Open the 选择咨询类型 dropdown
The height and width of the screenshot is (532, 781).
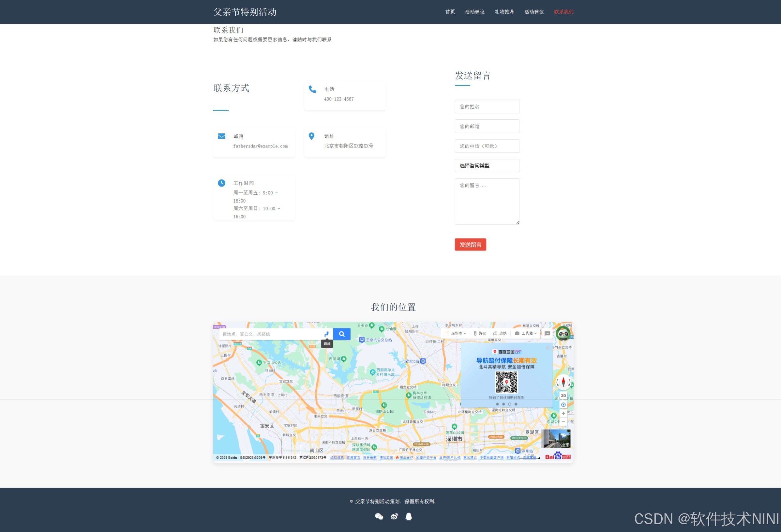coord(487,166)
